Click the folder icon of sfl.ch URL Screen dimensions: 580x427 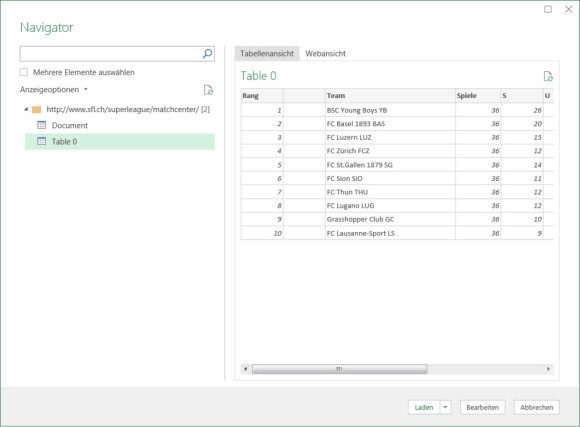(36, 109)
